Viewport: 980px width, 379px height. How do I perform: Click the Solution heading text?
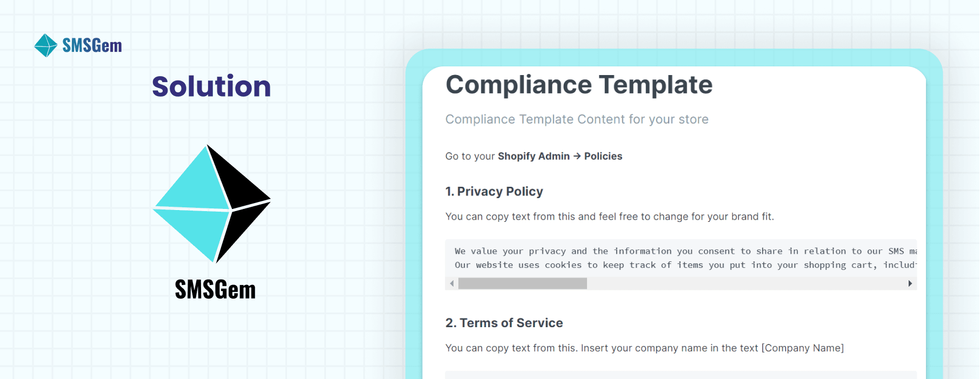pyautogui.click(x=211, y=86)
